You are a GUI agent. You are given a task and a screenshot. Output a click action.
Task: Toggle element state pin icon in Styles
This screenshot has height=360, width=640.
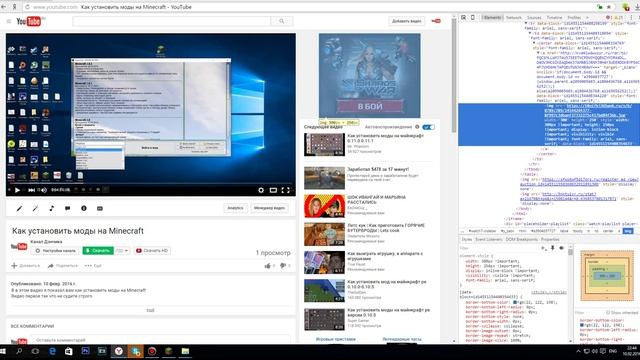pyautogui.click(x=553, y=248)
